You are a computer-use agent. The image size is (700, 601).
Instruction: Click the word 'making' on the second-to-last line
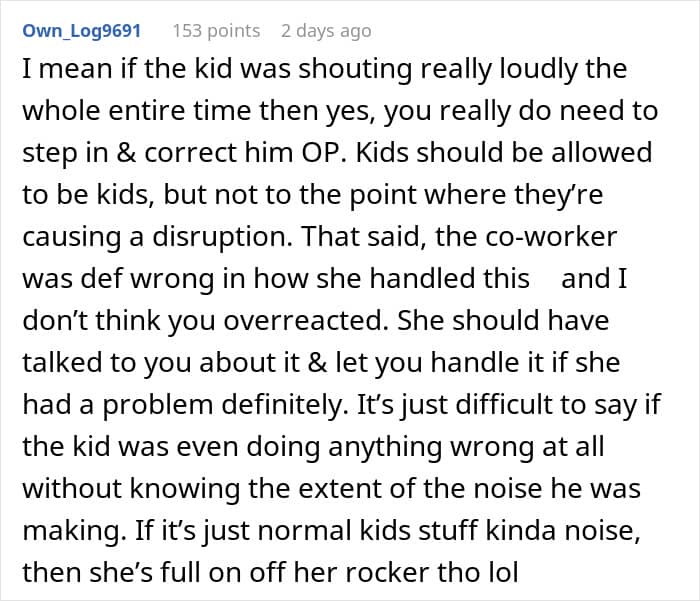point(71,530)
